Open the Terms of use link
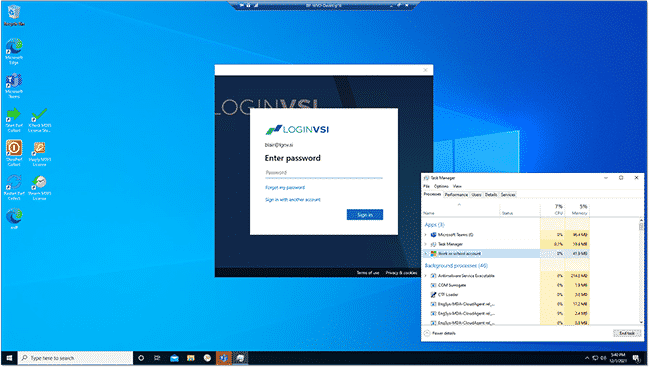The width and height of the screenshot is (650, 368). 368,273
